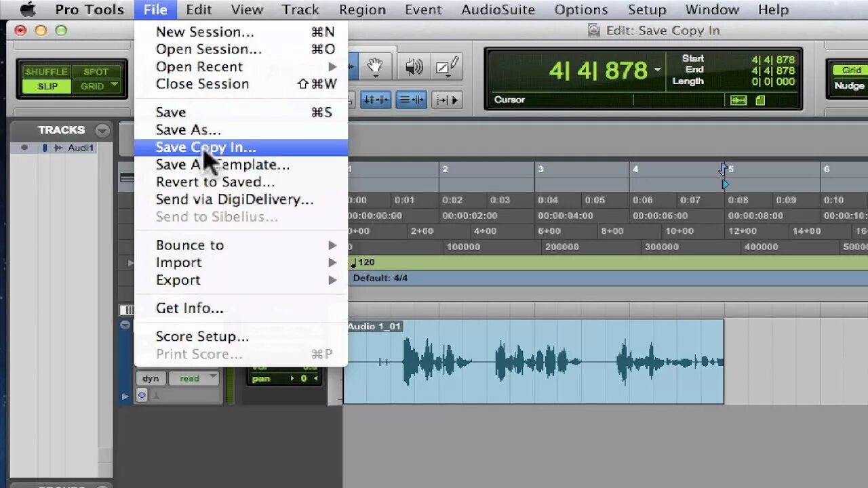868x488 pixels.
Task: Click the Grid value indicator
Action: tap(852, 70)
